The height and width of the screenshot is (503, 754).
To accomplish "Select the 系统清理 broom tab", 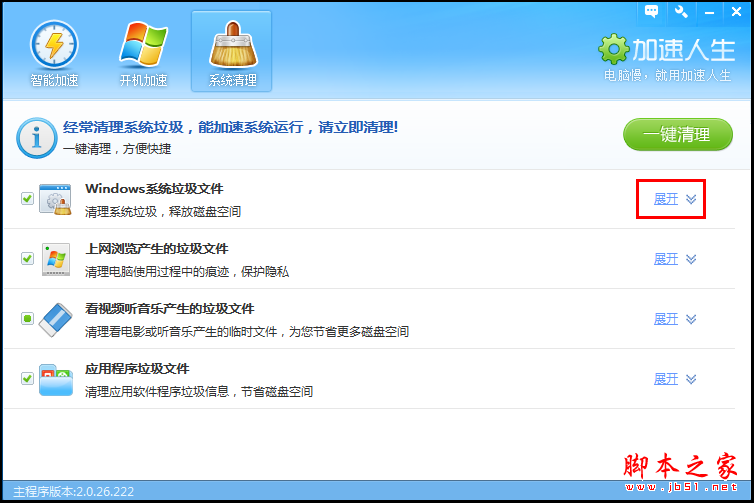I will click(x=232, y=51).
